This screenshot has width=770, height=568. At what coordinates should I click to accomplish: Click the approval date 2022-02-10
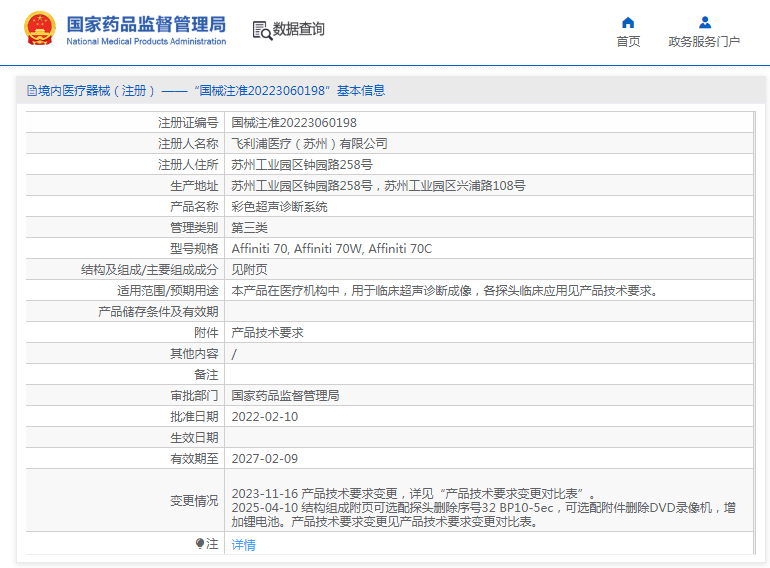pyautogui.click(x=265, y=417)
